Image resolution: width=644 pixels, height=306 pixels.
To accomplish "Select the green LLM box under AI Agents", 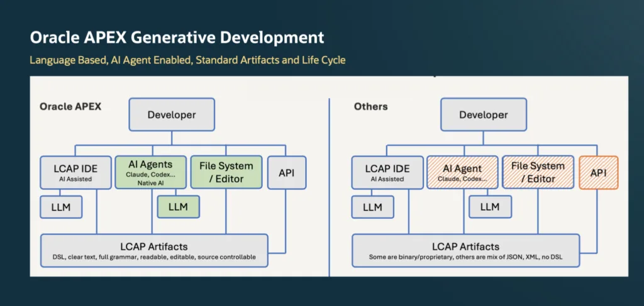I will pyautogui.click(x=178, y=207).
